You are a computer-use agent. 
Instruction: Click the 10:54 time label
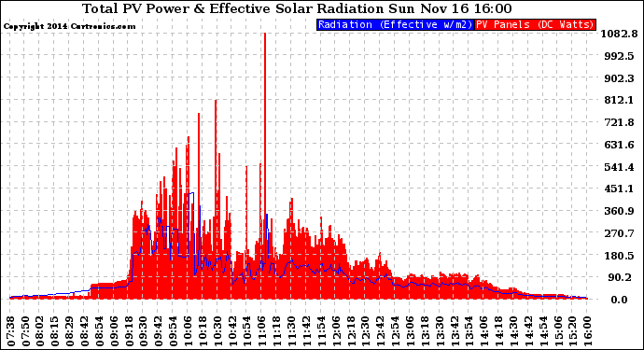click(247, 331)
